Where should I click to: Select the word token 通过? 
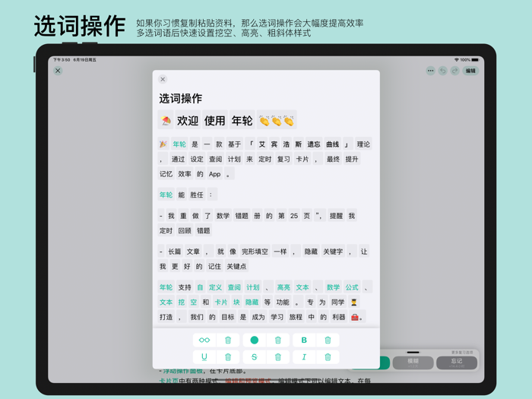click(178, 159)
